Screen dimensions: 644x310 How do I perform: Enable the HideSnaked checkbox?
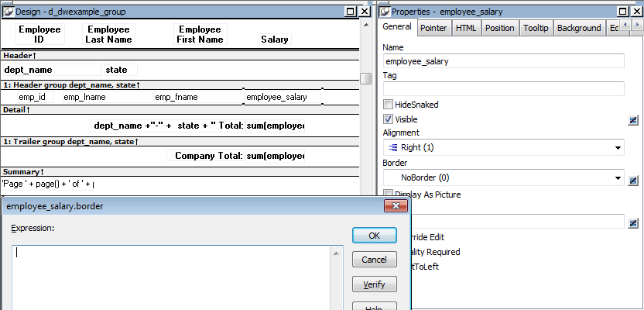[389, 104]
